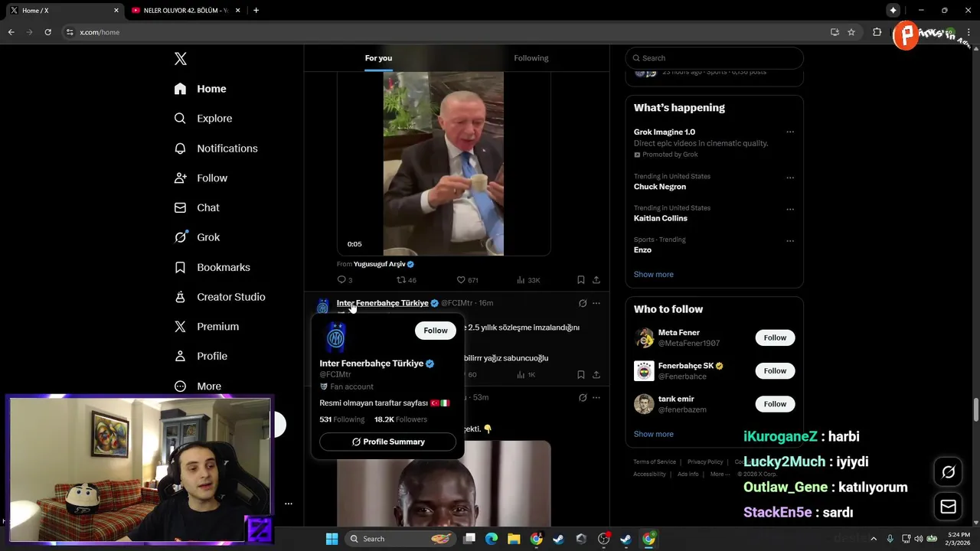Click the install app icon in the address bar

835,32
